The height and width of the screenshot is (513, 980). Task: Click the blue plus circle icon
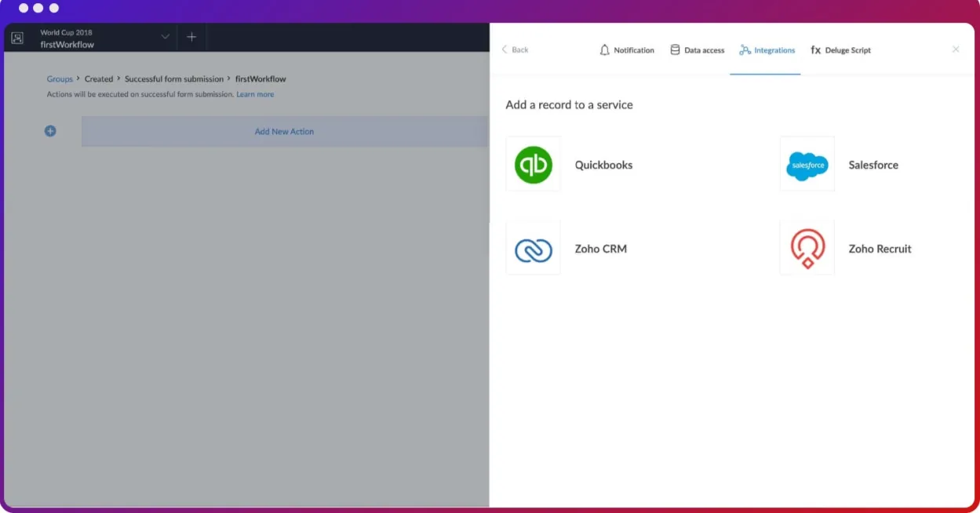[x=50, y=131]
